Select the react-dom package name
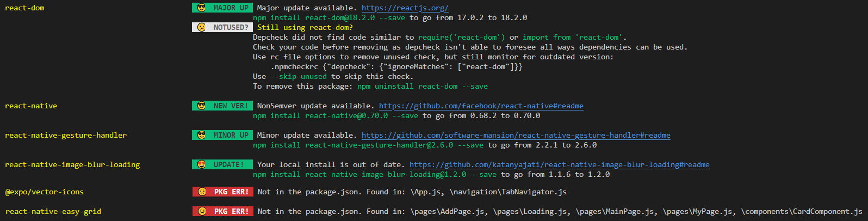This screenshot has width=868, height=221. [24, 8]
